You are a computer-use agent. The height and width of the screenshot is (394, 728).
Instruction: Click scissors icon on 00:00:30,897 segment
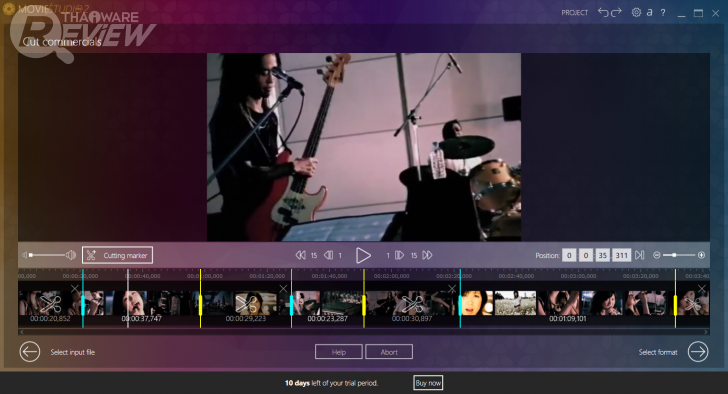pyautogui.click(x=412, y=304)
